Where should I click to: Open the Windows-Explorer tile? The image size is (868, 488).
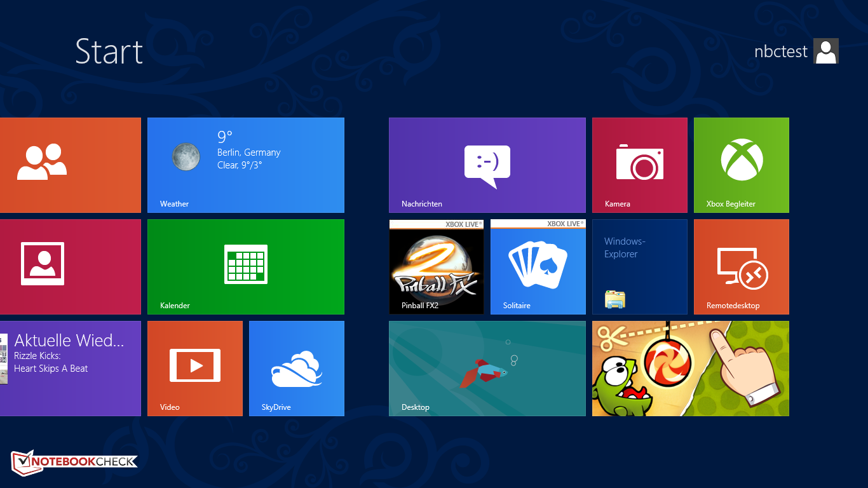click(639, 266)
